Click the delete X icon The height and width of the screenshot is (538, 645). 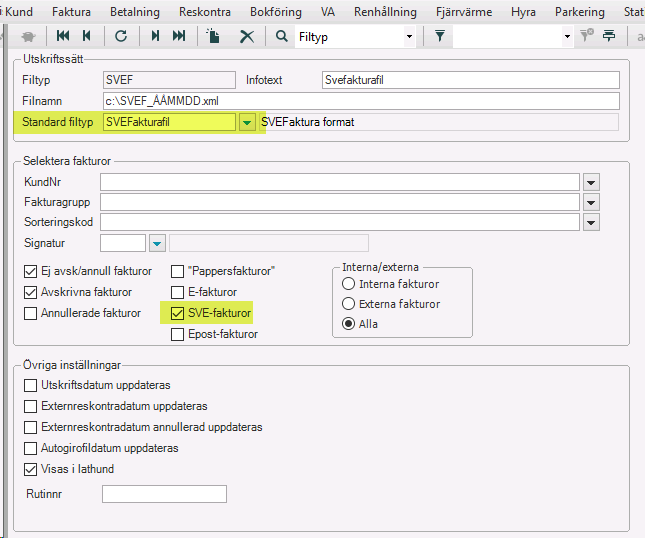[246, 36]
